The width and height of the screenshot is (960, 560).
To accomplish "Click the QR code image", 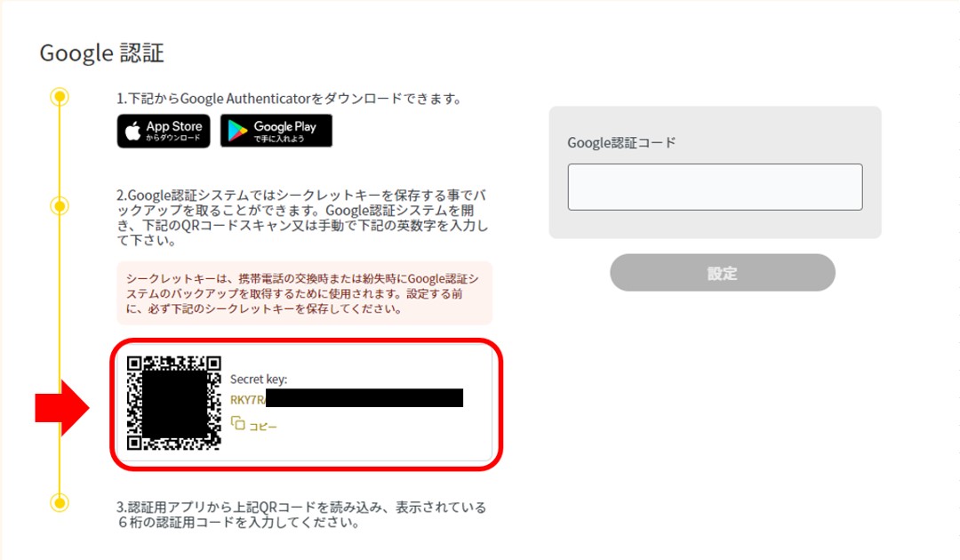I will 174,403.
